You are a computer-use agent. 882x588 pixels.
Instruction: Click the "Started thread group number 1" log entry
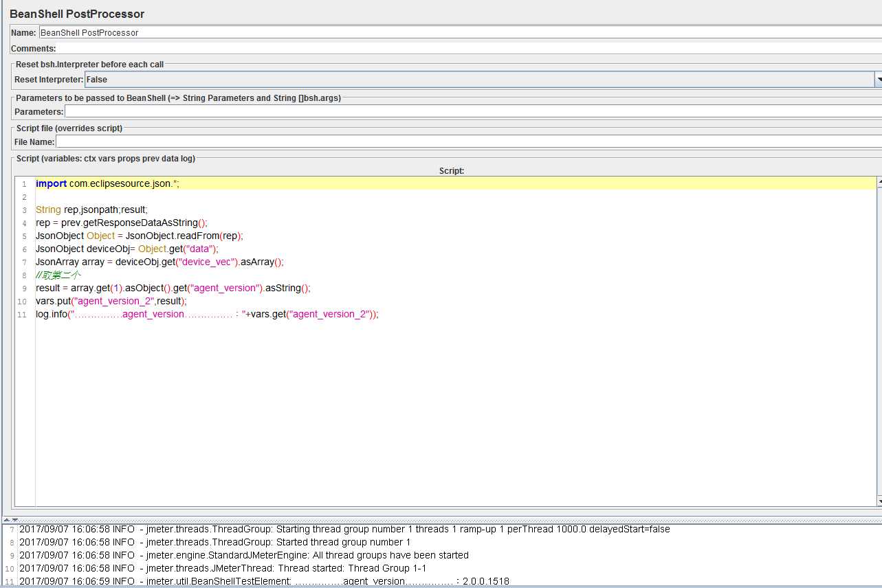click(214, 542)
